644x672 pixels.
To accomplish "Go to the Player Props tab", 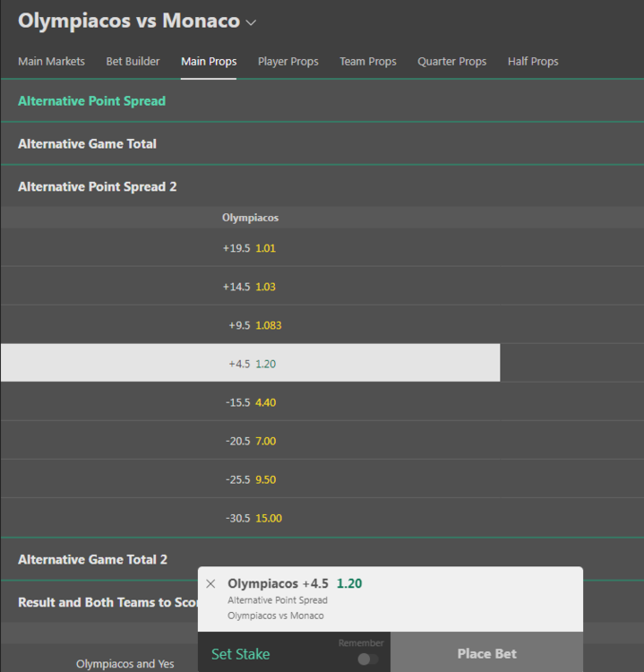I will click(x=288, y=62).
